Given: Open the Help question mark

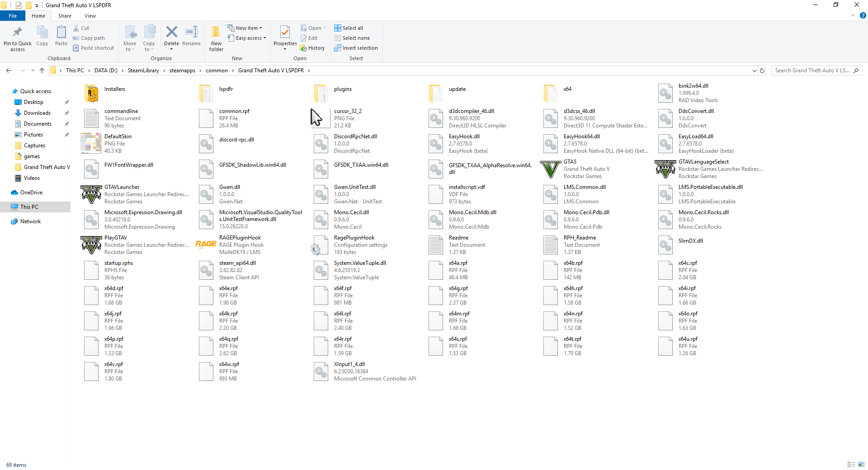Looking at the screenshot, I should coord(863,15).
